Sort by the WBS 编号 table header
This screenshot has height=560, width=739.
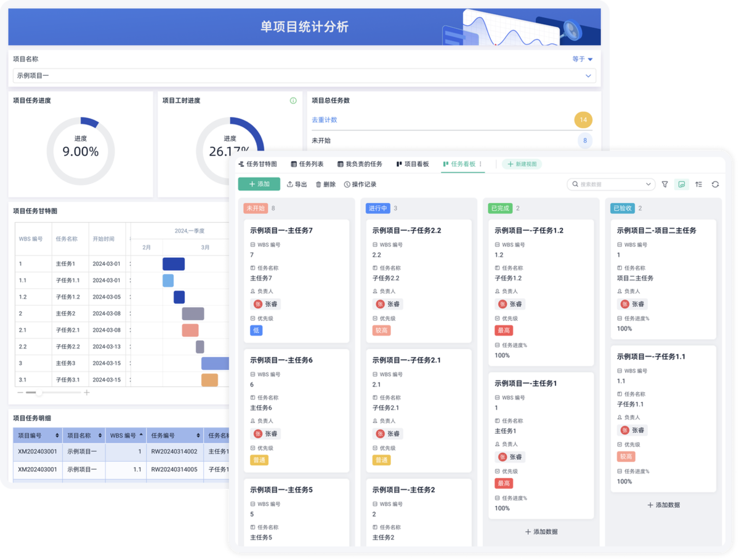[x=126, y=435]
